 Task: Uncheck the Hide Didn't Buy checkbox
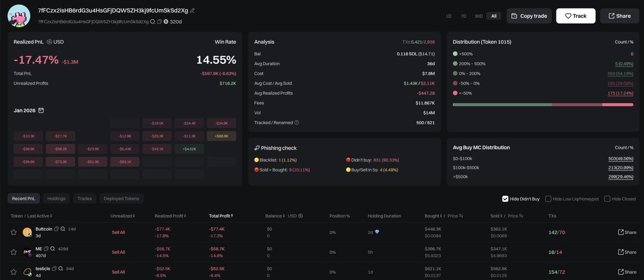[x=505, y=198]
